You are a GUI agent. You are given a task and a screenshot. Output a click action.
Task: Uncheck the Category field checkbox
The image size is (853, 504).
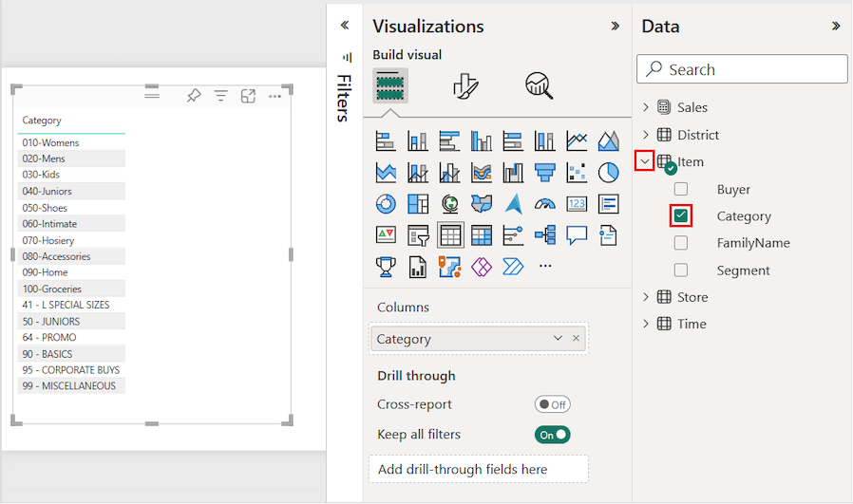(681, 215)
